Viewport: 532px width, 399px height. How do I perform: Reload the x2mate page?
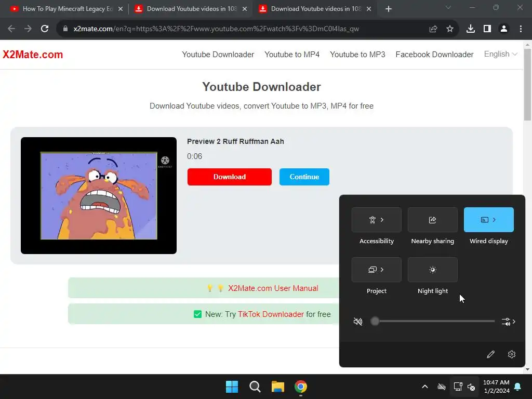point(45,29)
